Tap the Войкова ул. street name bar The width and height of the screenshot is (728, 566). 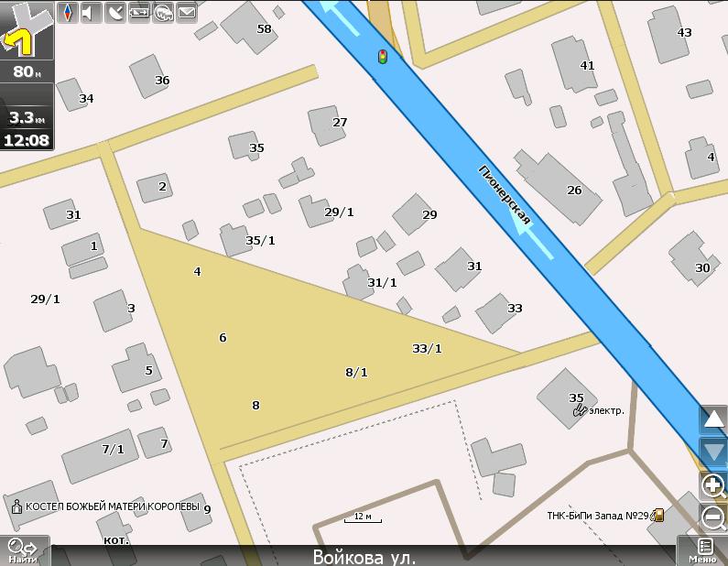364,556
